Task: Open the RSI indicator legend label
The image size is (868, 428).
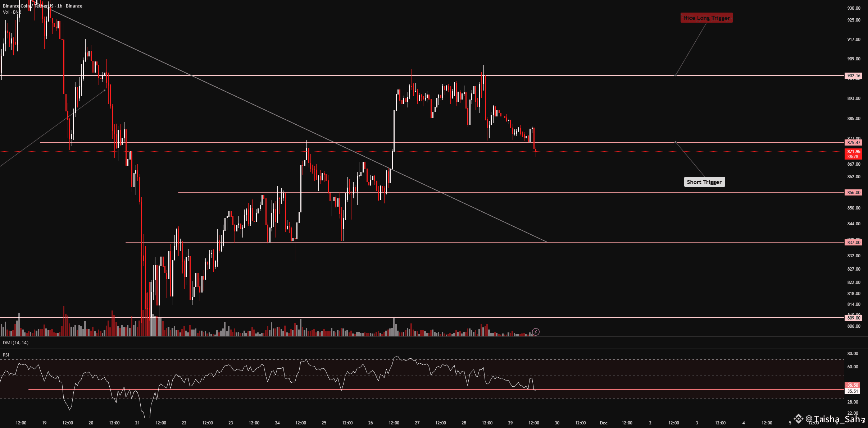Action: coord(6,355)
